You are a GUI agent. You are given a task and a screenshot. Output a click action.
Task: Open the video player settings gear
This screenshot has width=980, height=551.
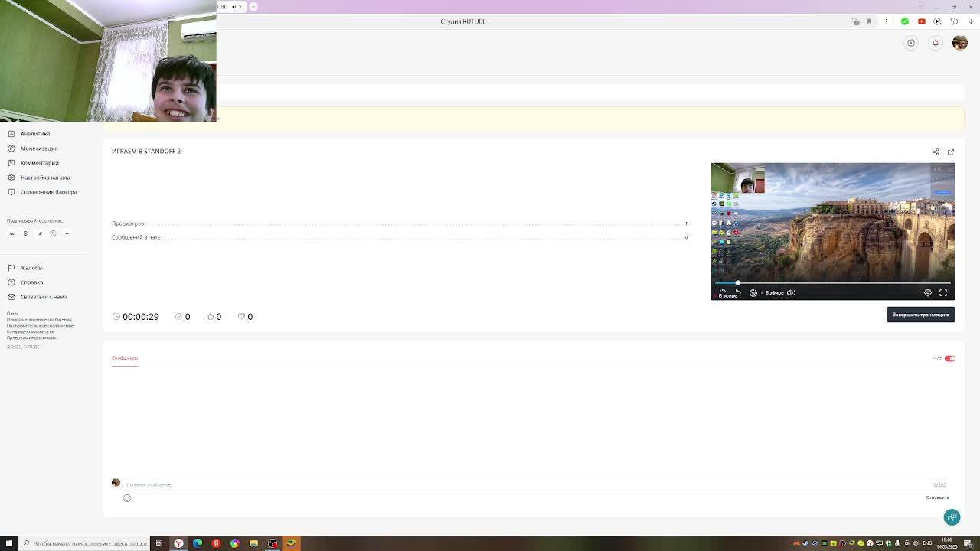(x=928, y=292)
